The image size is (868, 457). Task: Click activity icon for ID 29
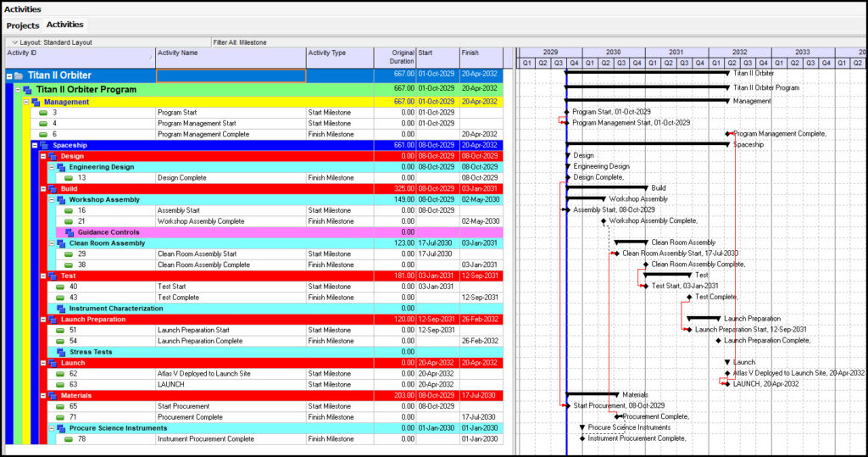click(x=69, y=254)
